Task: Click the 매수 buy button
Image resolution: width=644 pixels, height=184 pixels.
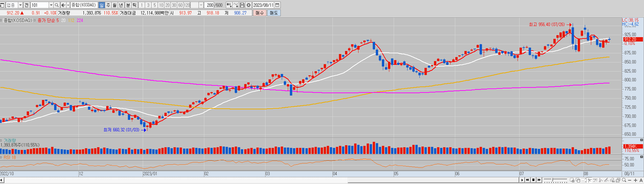Action: tap(259, 13)
